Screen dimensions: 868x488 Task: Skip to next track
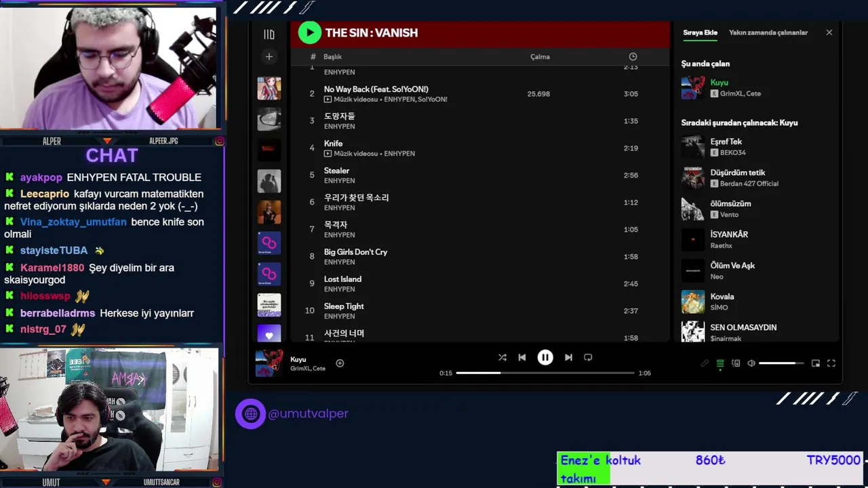(568, 357)
